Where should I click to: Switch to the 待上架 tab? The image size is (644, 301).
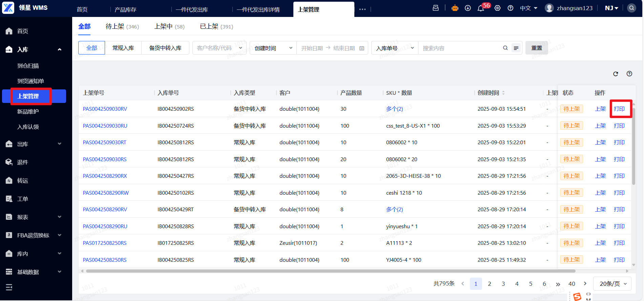pos(122,26)
